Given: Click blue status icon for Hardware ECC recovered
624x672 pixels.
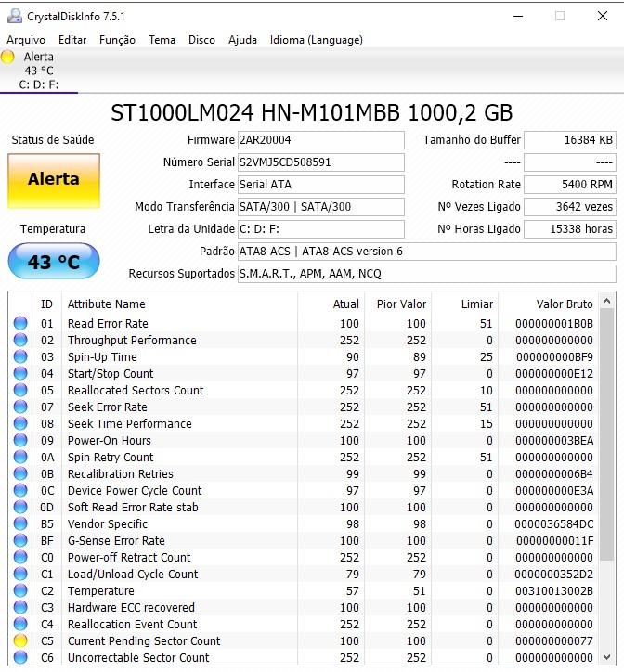Looking at the screenshot, I should (20, 608).
